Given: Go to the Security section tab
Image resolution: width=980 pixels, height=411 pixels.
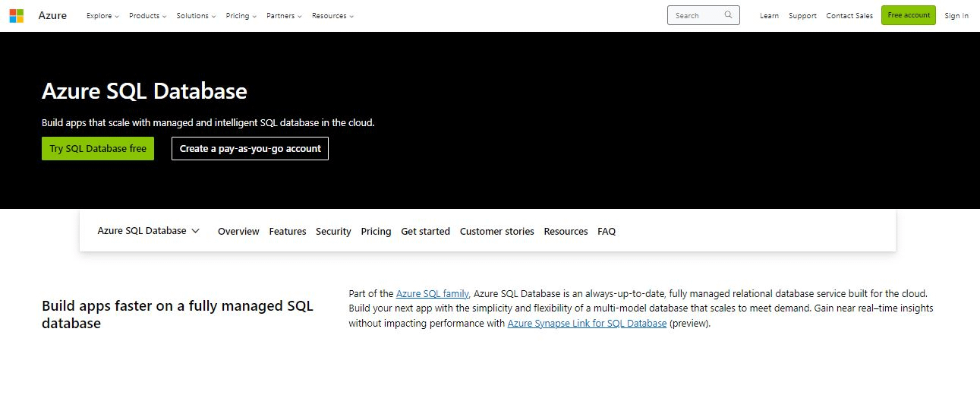Looking at the screenshot, I should [x=333, y=231].
